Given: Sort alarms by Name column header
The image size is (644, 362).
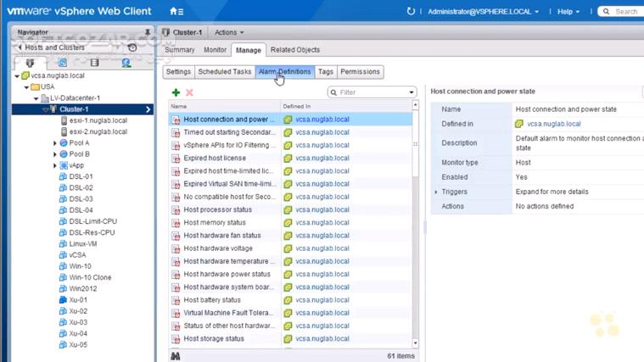Looking at the screenshot, I should point(224,106).
